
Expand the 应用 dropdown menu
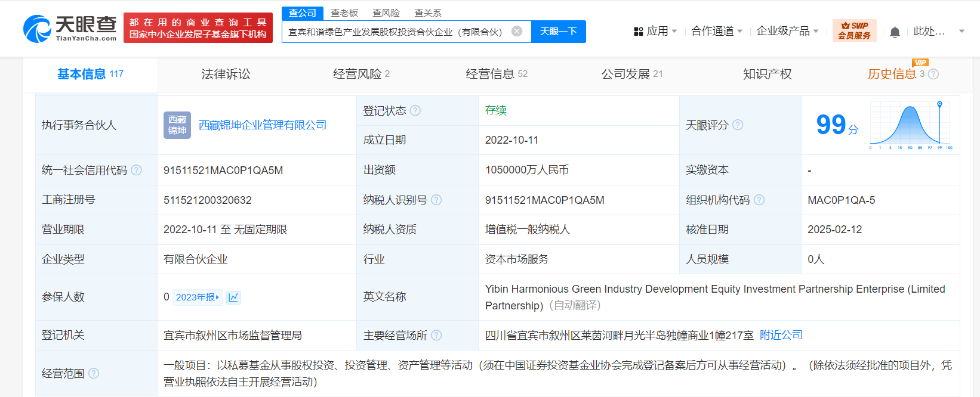pyautogui.click(x=655, y=31)
